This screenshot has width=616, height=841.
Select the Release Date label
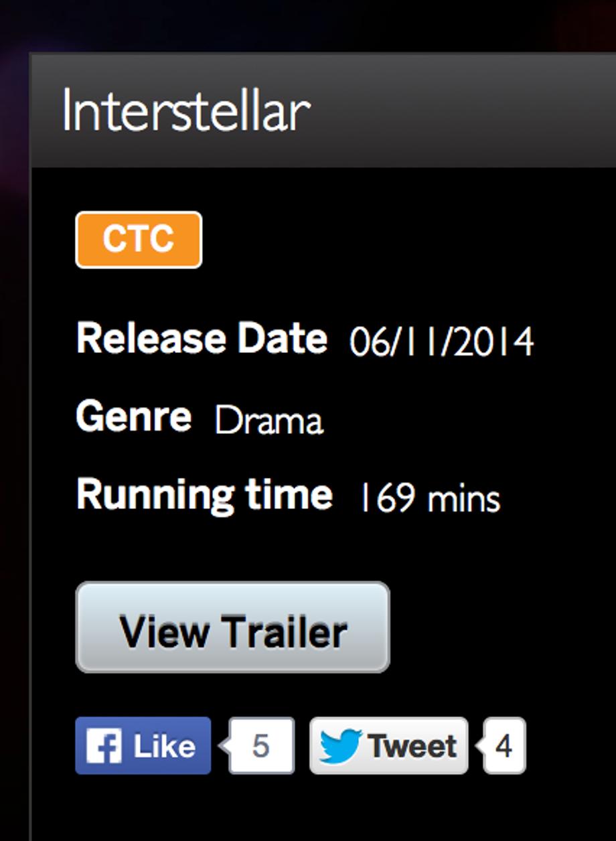[202, 338]
